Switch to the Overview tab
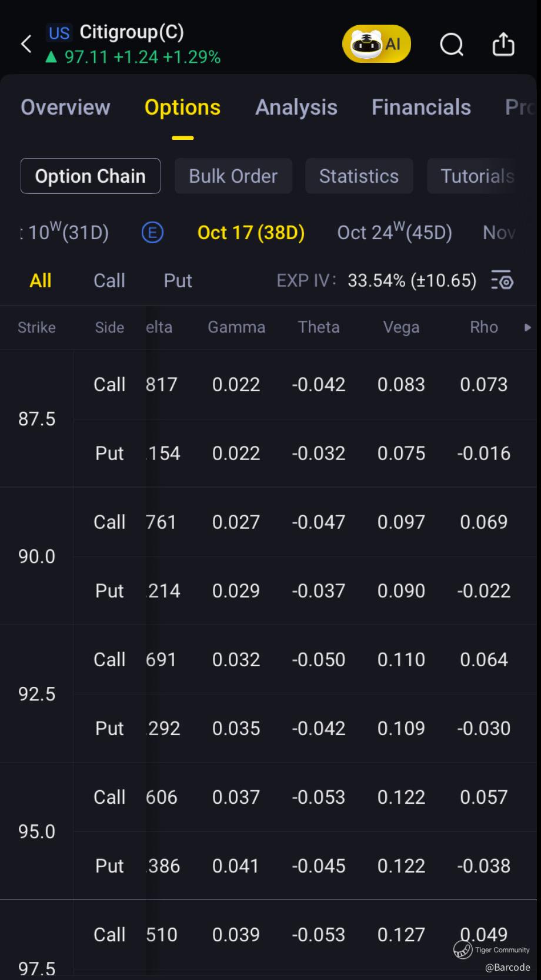This screenshot has height=980, width=541. [65, 108]
